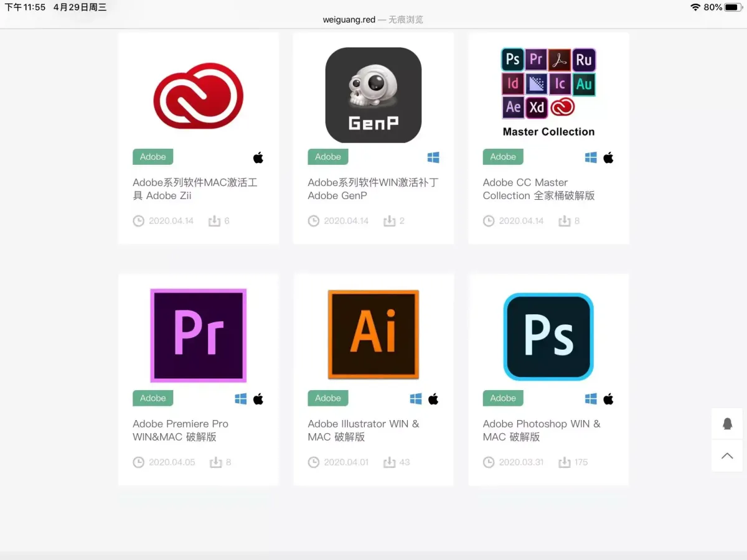Open the QQ contact floating button
The image size is (747, 560).
coord(727,424)
